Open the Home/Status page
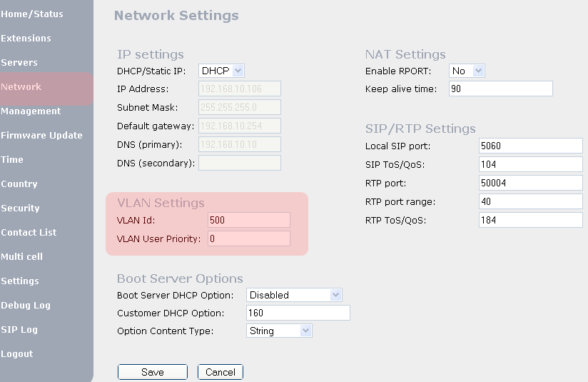This screenshot has height=382, width=588. point(32,14)
